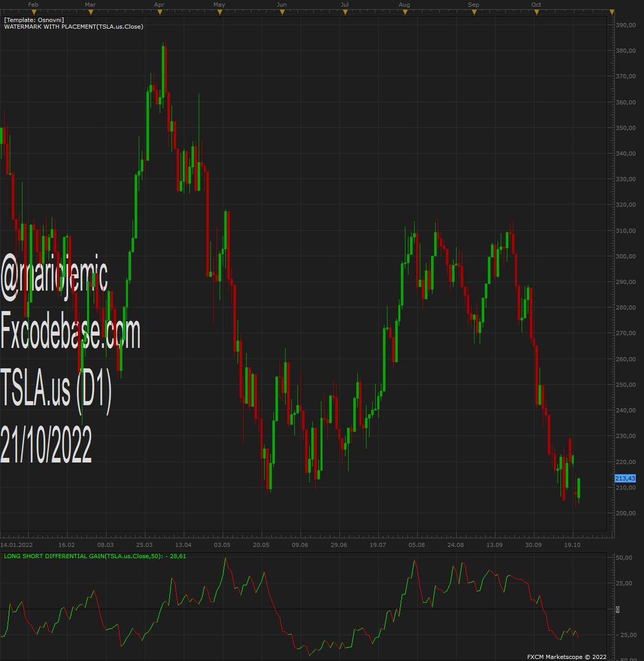
Task: Click the 25,00 oscillator axis label
Action: point(624,583)
